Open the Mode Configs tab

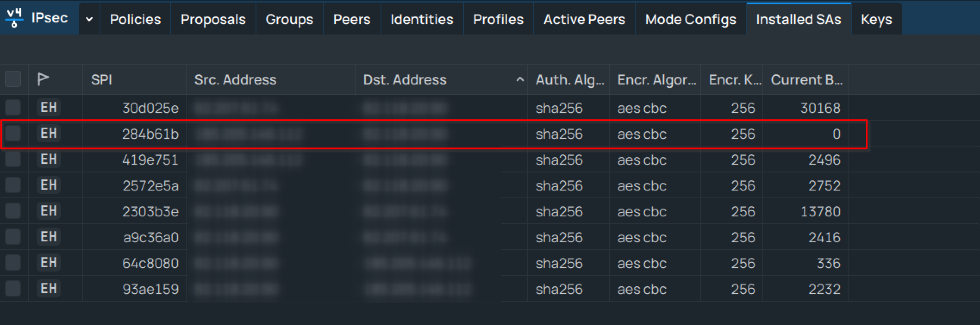(690, 19)
